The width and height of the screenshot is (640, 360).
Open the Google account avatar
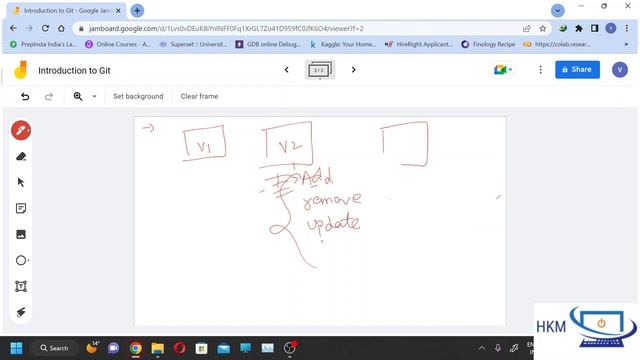pyautogui.click(x=619, y=70)
